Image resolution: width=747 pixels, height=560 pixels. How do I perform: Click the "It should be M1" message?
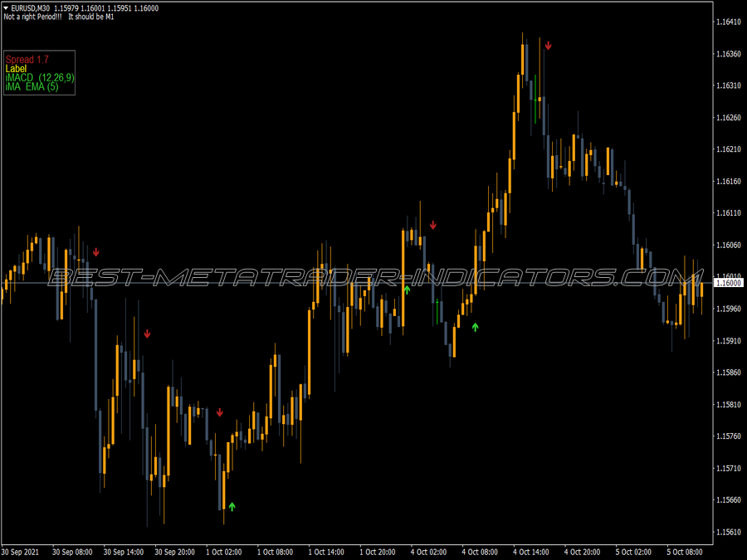click(91, 17)
